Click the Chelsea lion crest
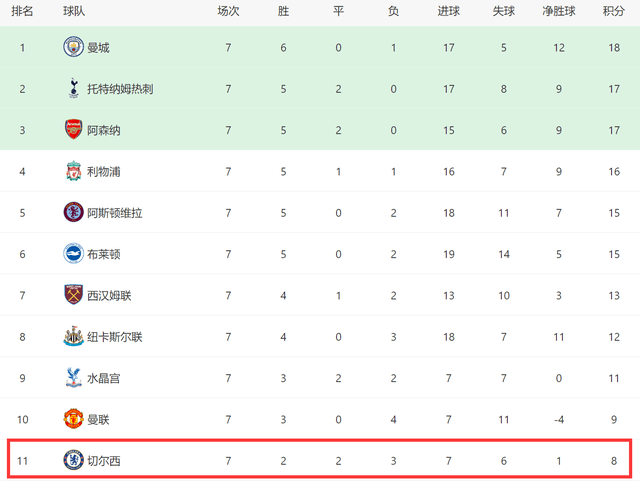640x484 pixels. coord(73,460)
